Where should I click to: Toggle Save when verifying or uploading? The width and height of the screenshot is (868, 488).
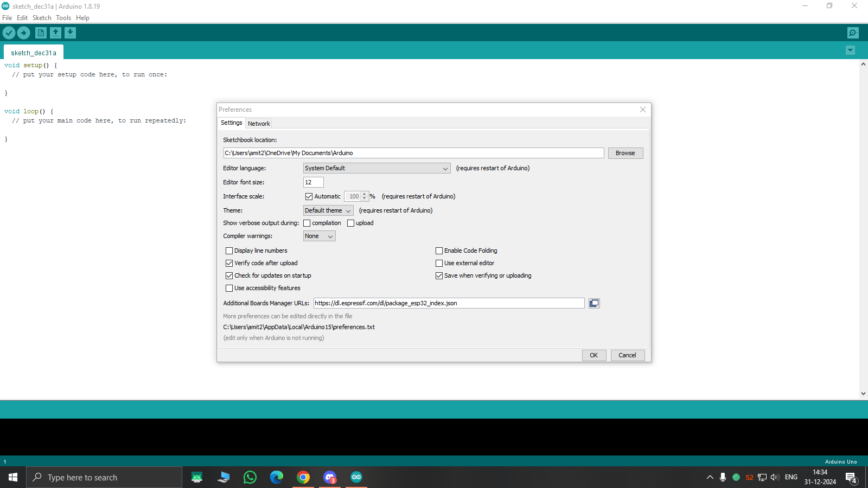[439, 275]
